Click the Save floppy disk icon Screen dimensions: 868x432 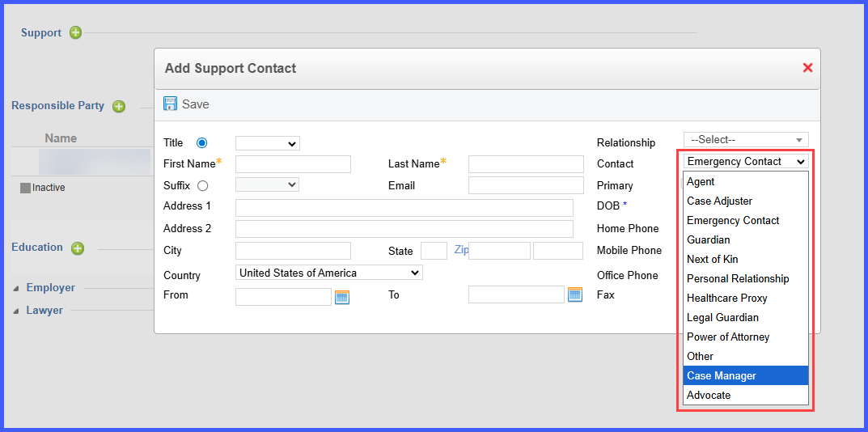click(170, 104)
